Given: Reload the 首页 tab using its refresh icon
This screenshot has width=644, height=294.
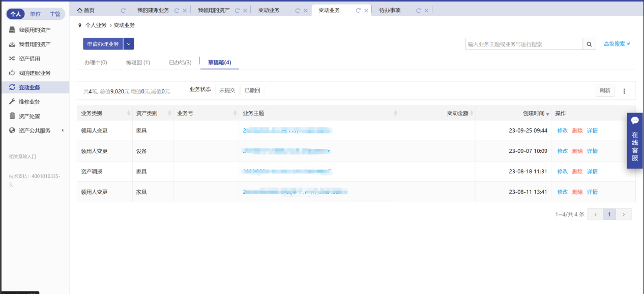Looking at the screenshot, I should point(123,10).
